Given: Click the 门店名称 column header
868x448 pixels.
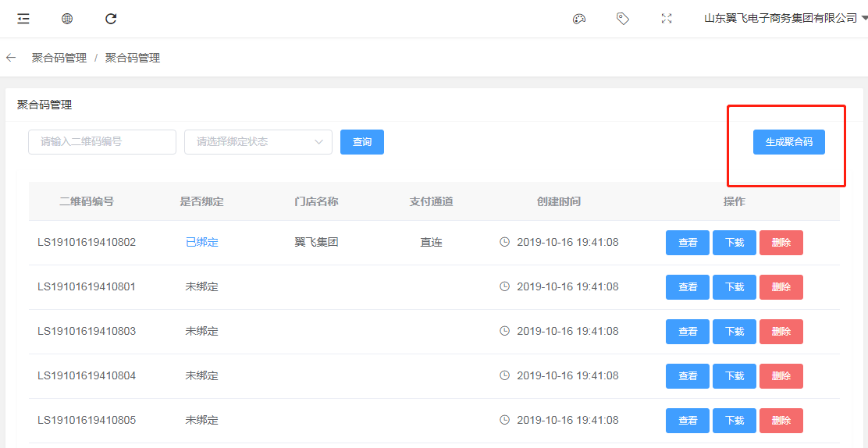Looking at the screenshot, I should pyautogui.click(x=316, y=201).
